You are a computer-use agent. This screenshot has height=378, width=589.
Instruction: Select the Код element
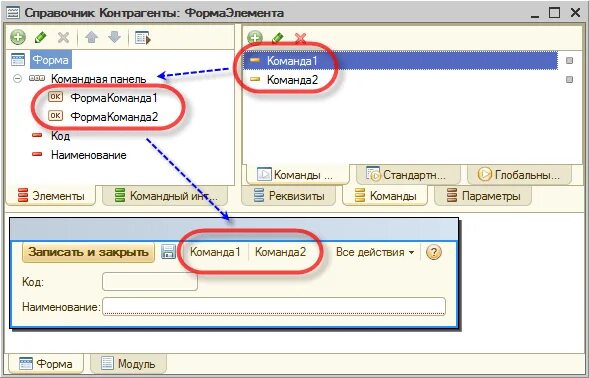(60, 136)
